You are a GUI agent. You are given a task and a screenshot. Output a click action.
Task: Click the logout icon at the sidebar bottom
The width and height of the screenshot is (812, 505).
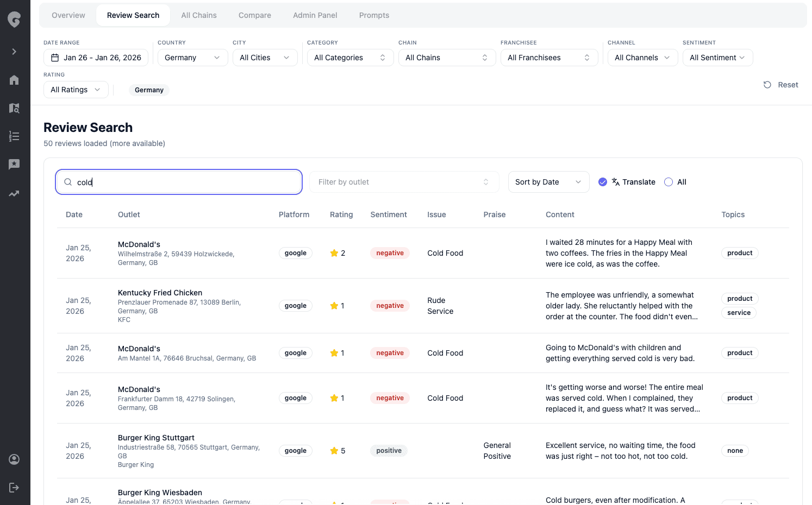point(14,488)
